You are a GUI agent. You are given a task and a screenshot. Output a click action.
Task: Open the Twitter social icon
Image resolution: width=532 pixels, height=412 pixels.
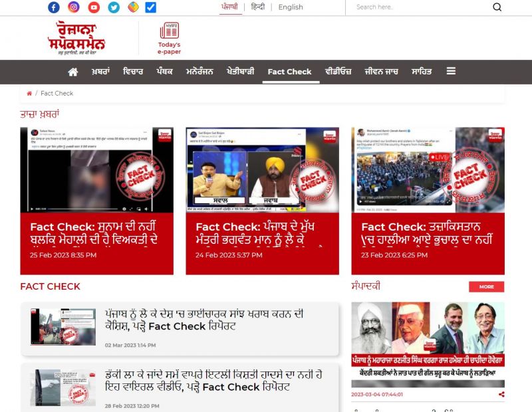pos(114,7)
